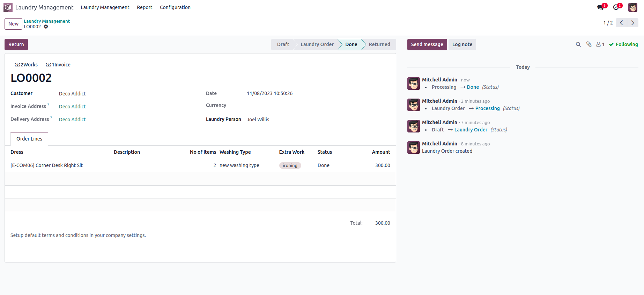This screenshot has width=644, height=295.
Task: Search messages with the chatter magnifier icon
Action: pyautogui.click(x=578, y=44)
